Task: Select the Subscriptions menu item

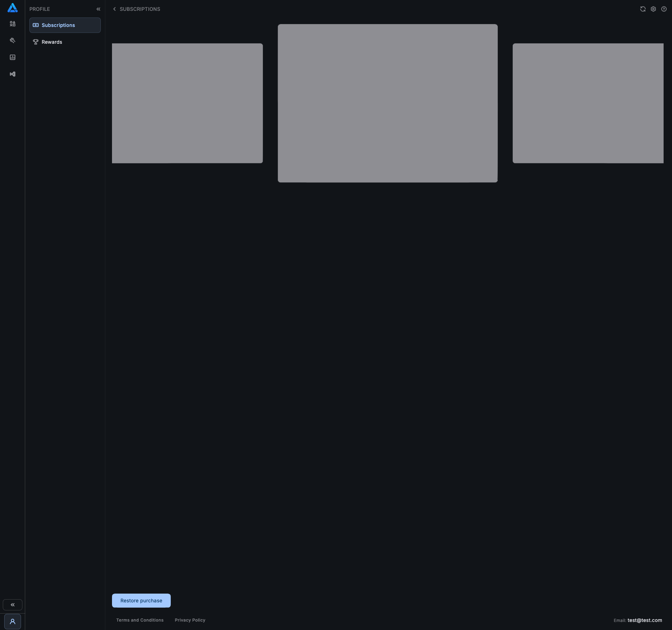Action: point(65,25)
